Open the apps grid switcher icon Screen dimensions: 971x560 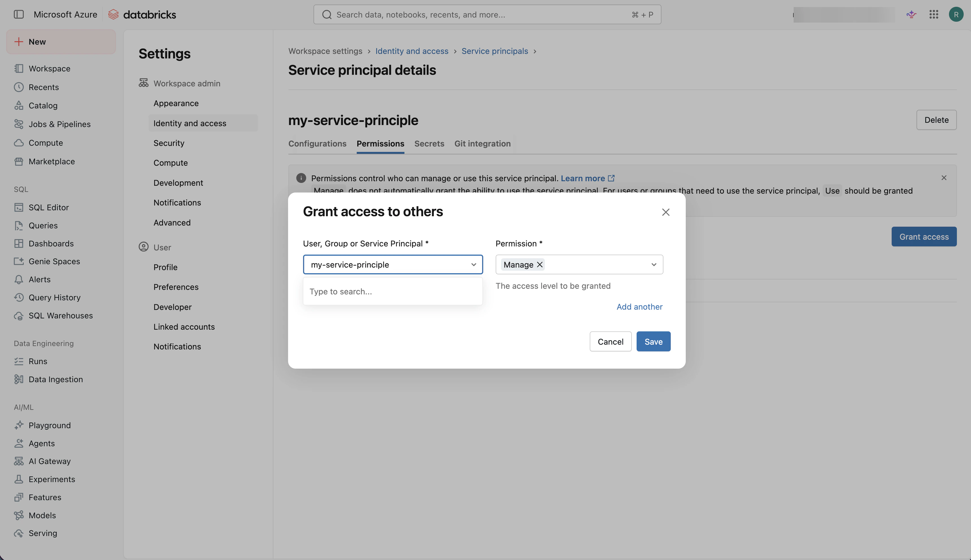pos(934,15)
